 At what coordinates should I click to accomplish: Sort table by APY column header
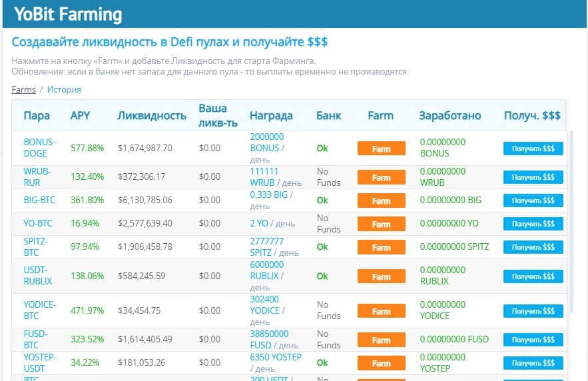pos(80,115)
